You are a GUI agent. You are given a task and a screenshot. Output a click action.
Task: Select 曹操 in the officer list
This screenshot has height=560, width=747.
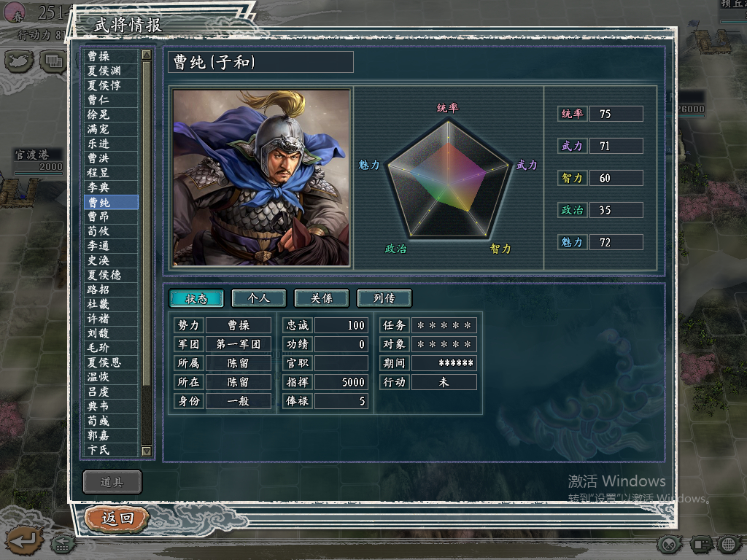[x=111, y=56]
